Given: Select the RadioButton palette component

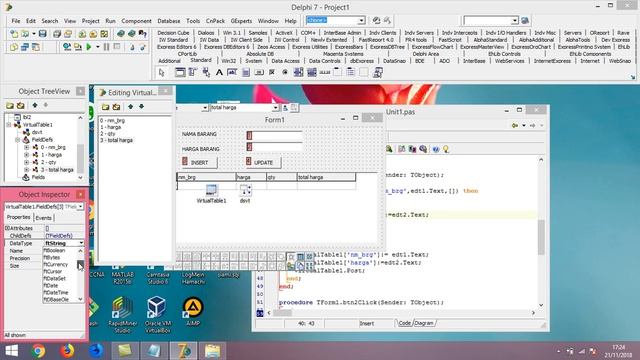Looking at the screenshot, I should coord(285,73).
